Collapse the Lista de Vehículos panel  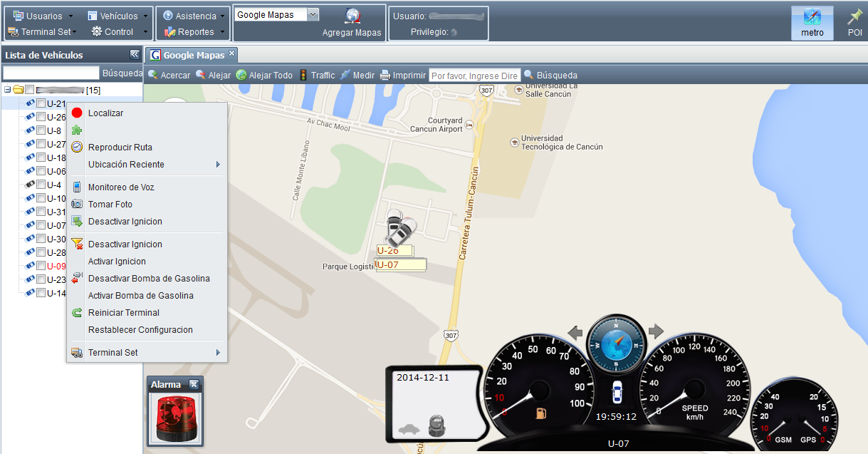click(x=135, y=55)
